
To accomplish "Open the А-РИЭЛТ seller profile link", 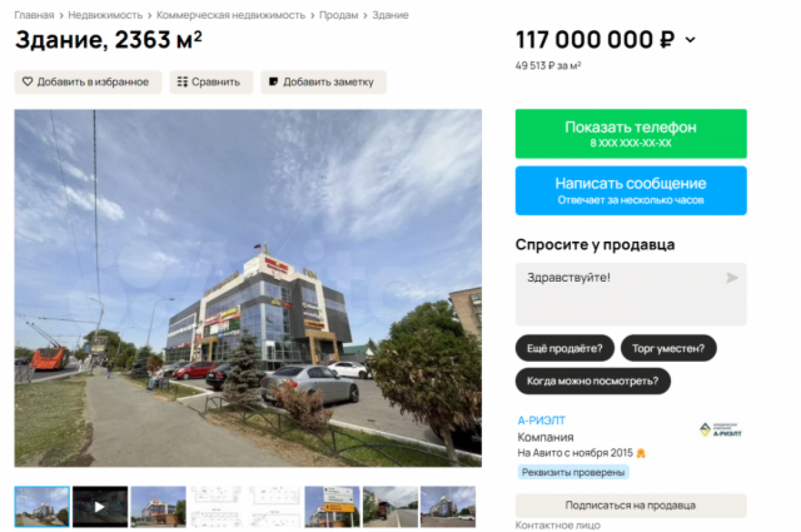I will [x=541, y=421].
